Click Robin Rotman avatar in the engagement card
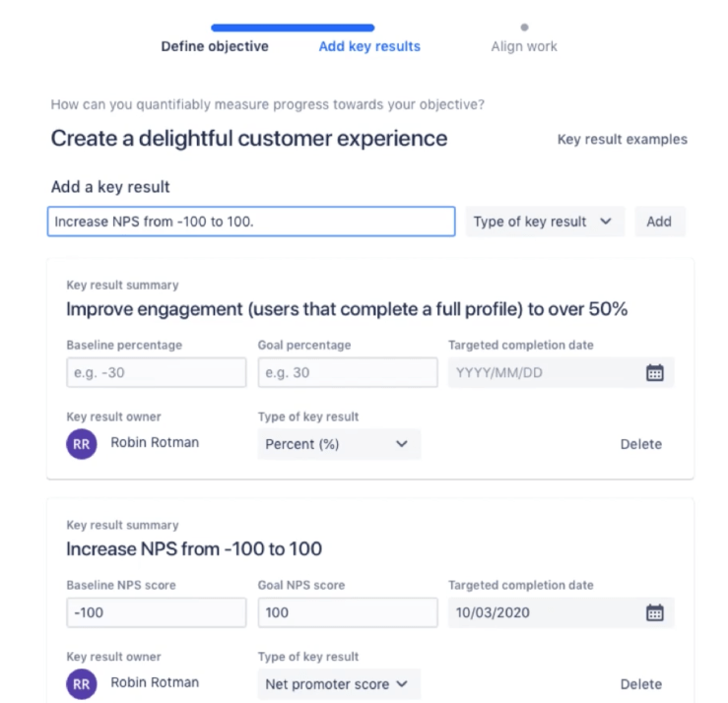 coord(82,444)
